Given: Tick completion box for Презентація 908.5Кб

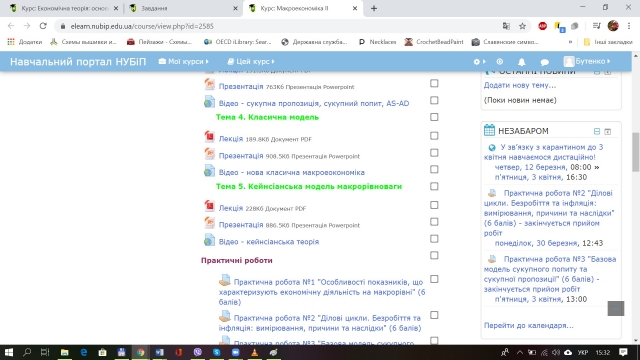Looking at the screenshot, I should pos(434,153).
